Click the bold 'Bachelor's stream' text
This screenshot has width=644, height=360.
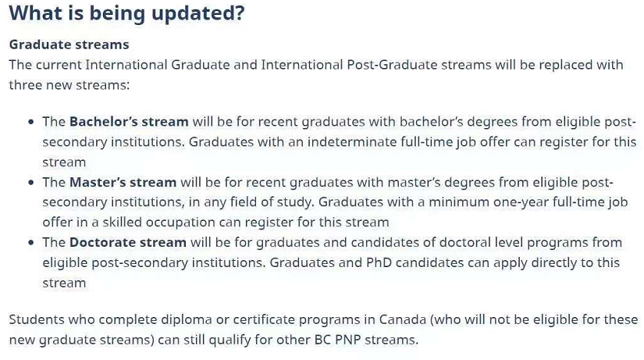(129, 122)
